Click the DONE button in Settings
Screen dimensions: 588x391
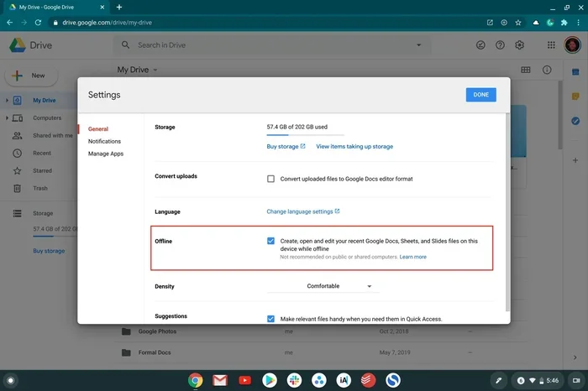click(x=480, y=95)
